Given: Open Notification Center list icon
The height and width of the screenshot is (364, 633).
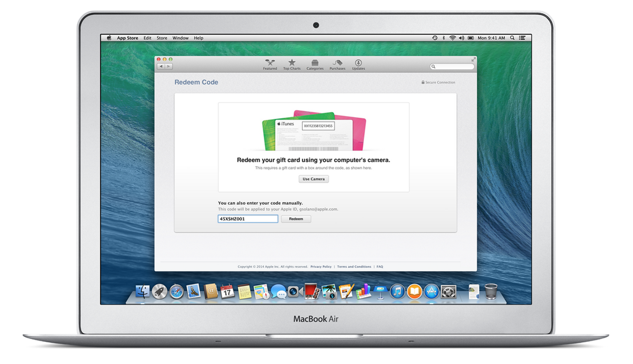Looking at the screenshot, I should pos(522,38).
